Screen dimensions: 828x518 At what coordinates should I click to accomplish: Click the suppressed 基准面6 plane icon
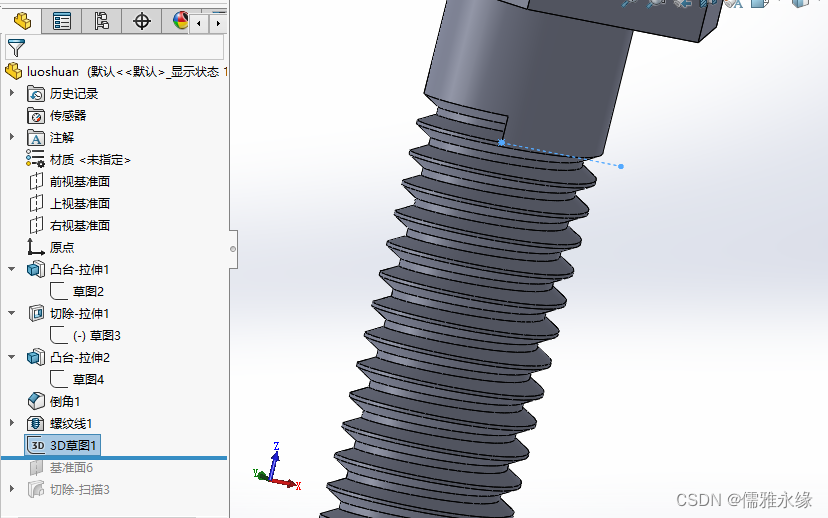35,468
